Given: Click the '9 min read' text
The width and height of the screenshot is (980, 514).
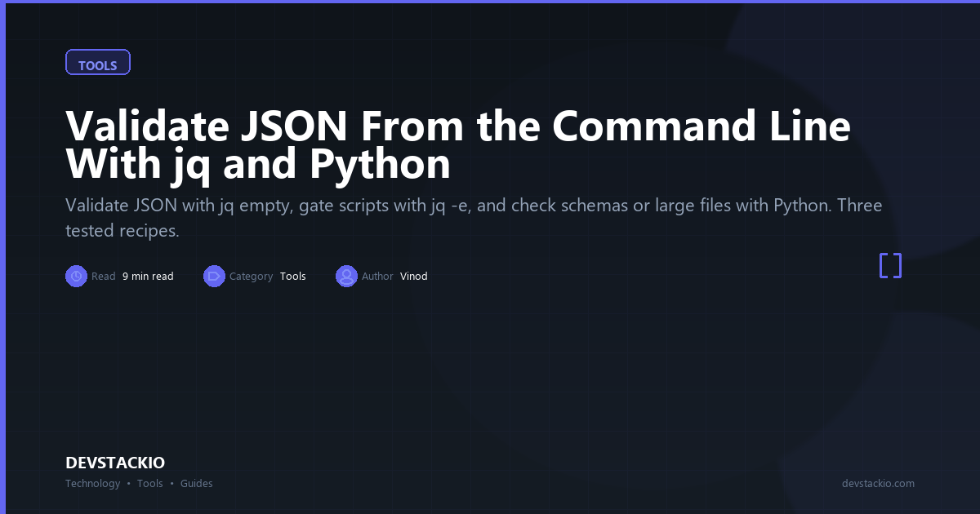Looking at the screenshot, I should click(x=148, y=277).
